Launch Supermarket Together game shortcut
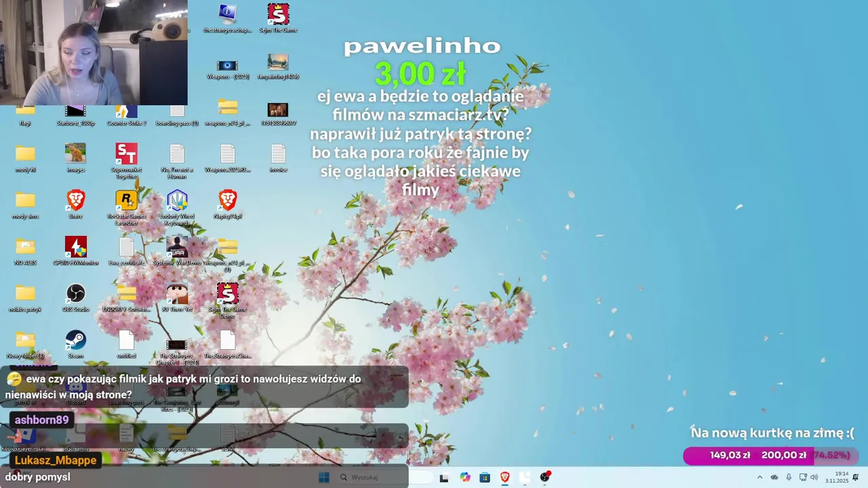This screenshot has height=488, width=868. point(126,161)
